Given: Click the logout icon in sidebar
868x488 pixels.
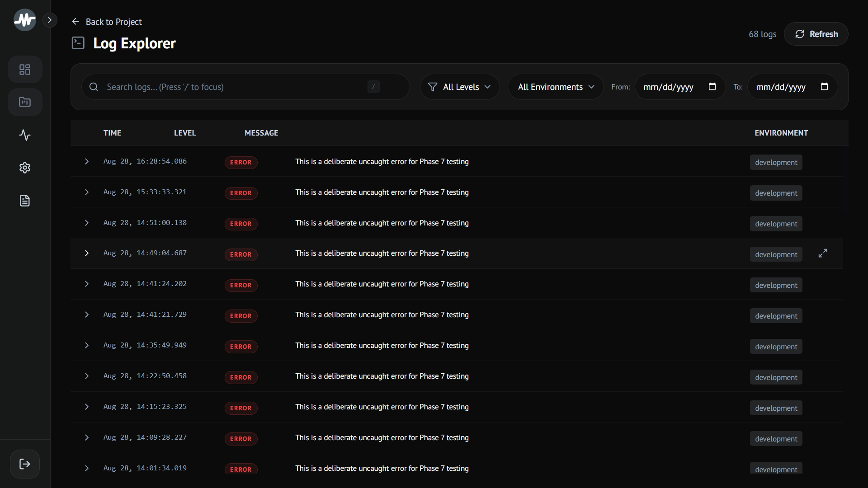Looking at the screenshot, I should 25,464.
